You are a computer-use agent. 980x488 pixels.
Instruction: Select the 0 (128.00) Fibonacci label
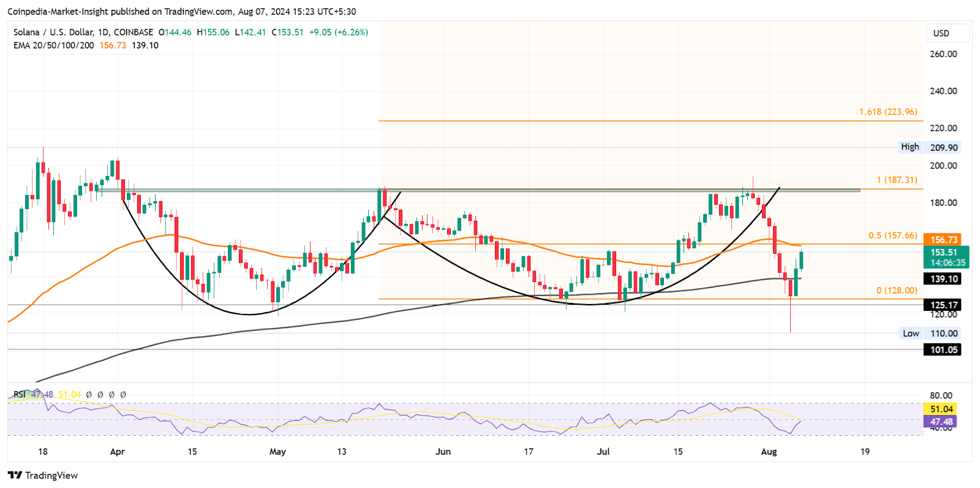tap(897, 291)
